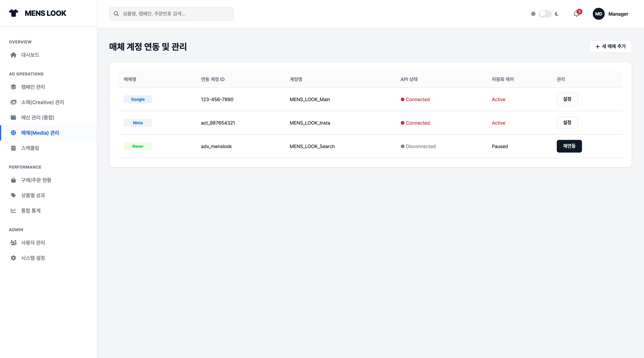This screenshot has width=644, height=358.
Task: Click the search magnifier icon
Action: click(x=116, y=14)
